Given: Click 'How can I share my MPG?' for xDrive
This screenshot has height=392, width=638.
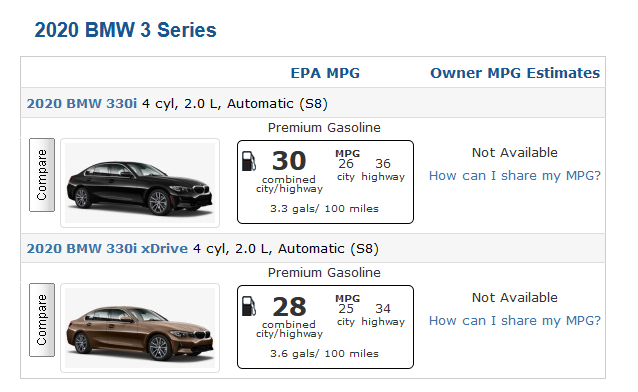Looking at the screenshot, I should (515, 320).
